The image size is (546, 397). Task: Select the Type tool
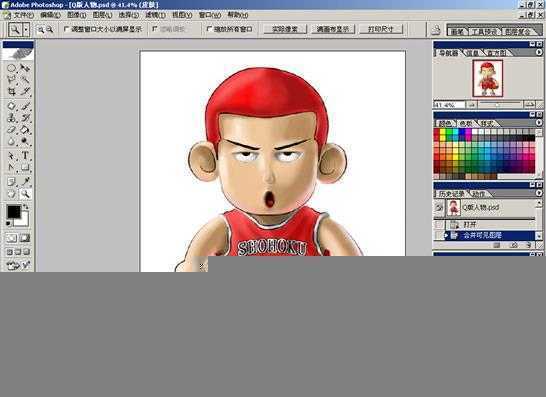(x=24, y=156)
